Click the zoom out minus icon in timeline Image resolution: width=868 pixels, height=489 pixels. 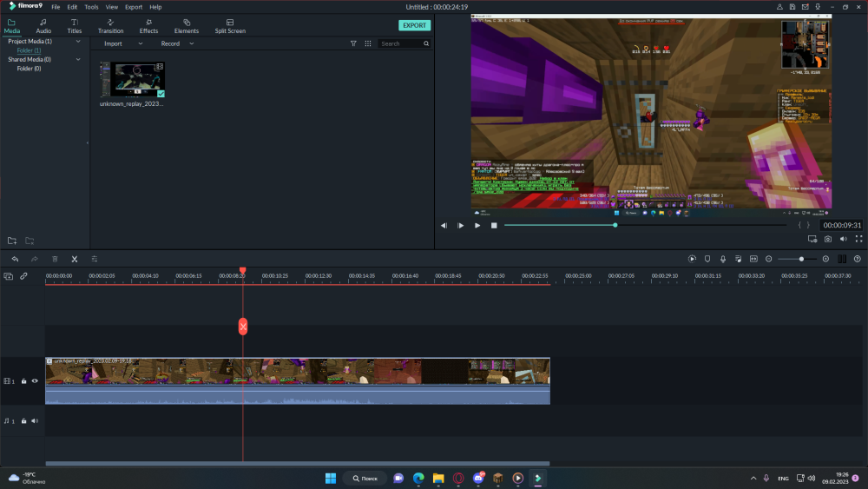click(768, 259)
